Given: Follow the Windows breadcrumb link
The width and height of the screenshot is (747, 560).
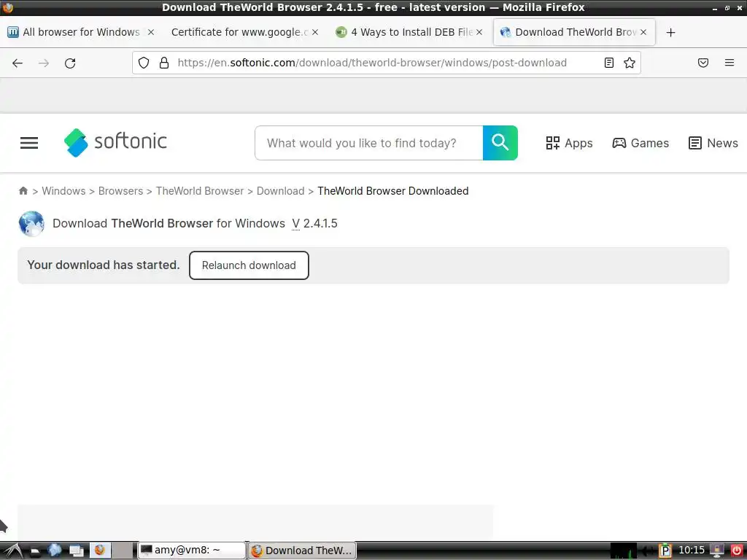Looking at the screenshot, I should [63, 191].
